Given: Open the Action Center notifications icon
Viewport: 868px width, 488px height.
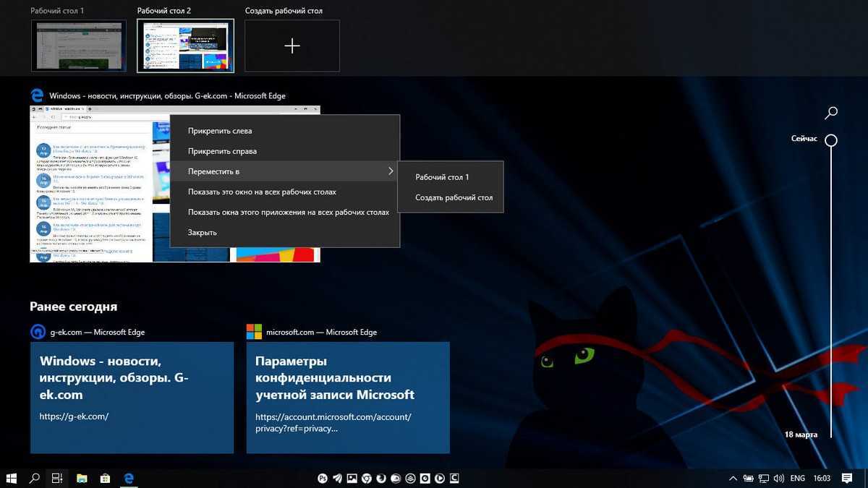Looking at the screenshot, I should (x=847, y=478).
